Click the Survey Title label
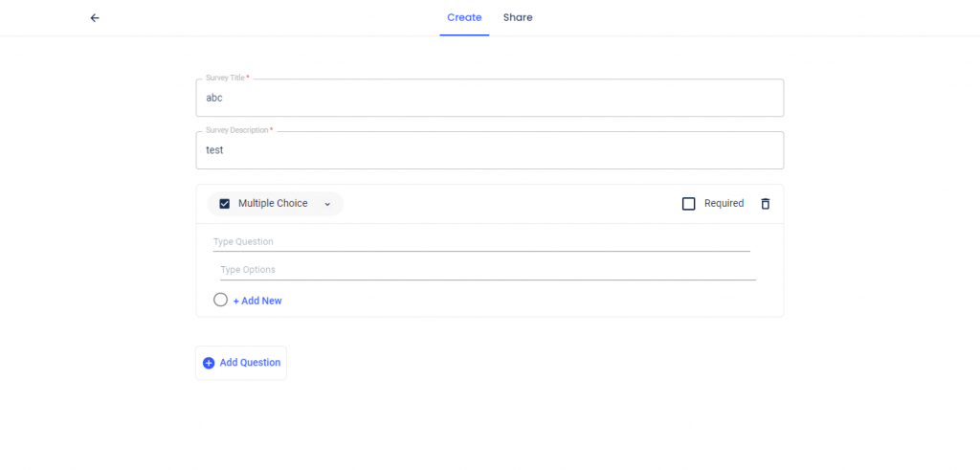 228,78
